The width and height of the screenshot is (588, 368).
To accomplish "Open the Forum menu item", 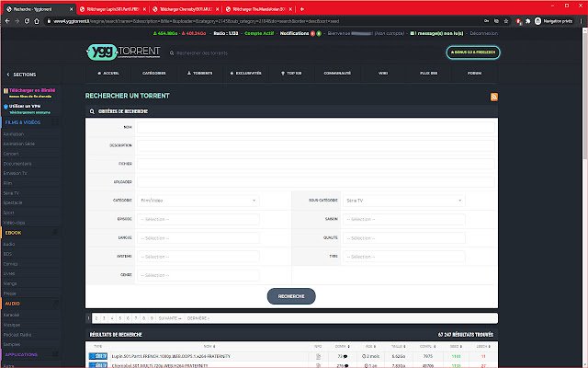I will pos(474,74).
